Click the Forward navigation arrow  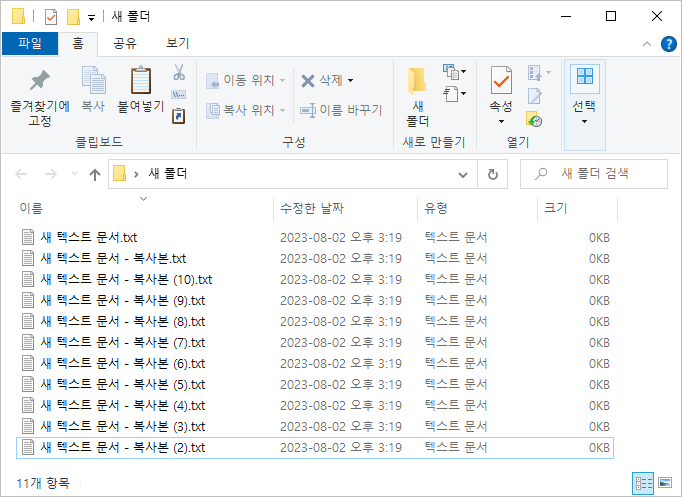[x=51, y=174]
